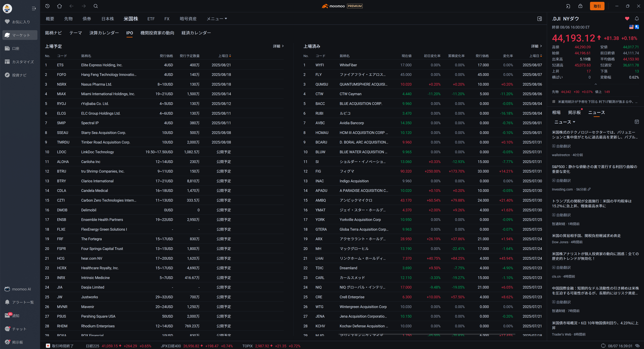This screenshot has width=644, height=349.
Task: Open the 機関投資家の動向 sub-tab
Action: [x=157, y=33]
